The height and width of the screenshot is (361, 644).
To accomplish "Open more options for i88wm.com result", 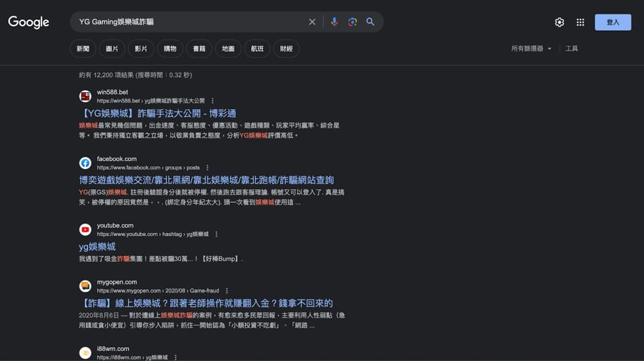I will tap(175, 357).
